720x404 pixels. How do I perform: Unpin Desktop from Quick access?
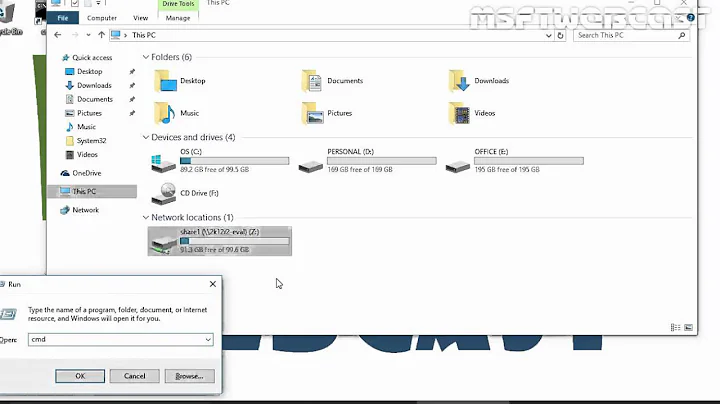132,72
